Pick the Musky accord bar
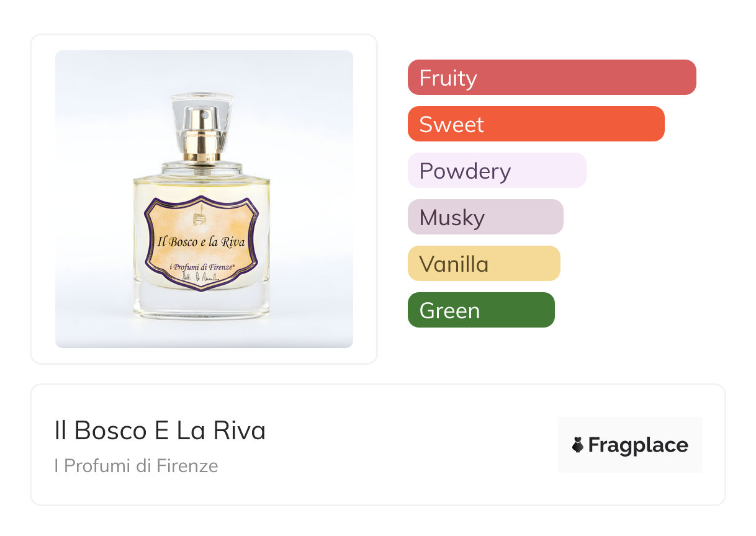The width and height of the screenshot is (756, 536). click(x=485, y=217)
